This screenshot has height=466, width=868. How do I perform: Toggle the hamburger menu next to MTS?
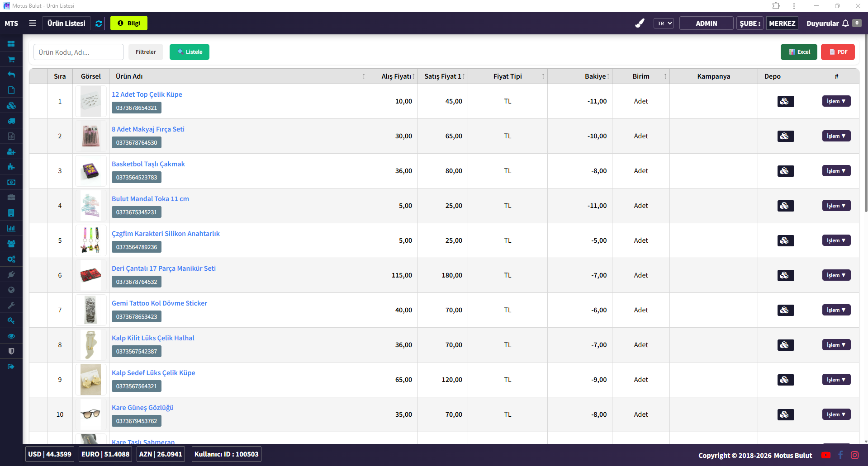[33, 23]
